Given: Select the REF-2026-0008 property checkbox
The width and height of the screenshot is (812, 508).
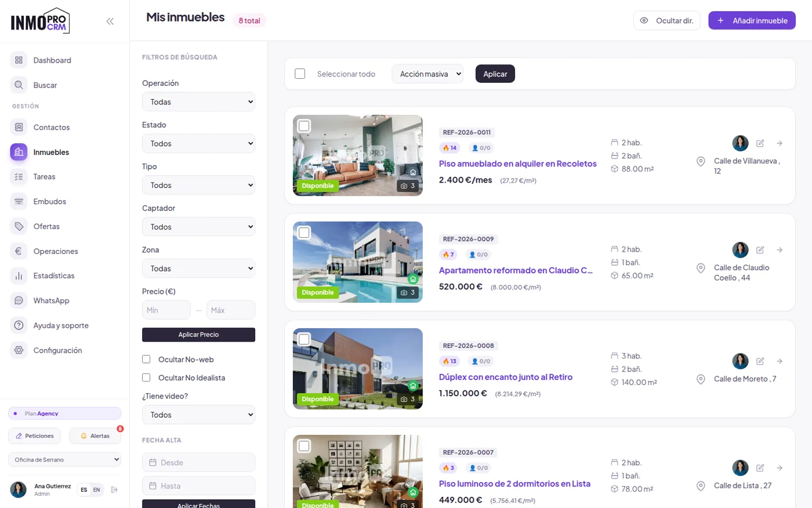Looking at the screenshot, I should pyautogui.click(x=304, y=339).
